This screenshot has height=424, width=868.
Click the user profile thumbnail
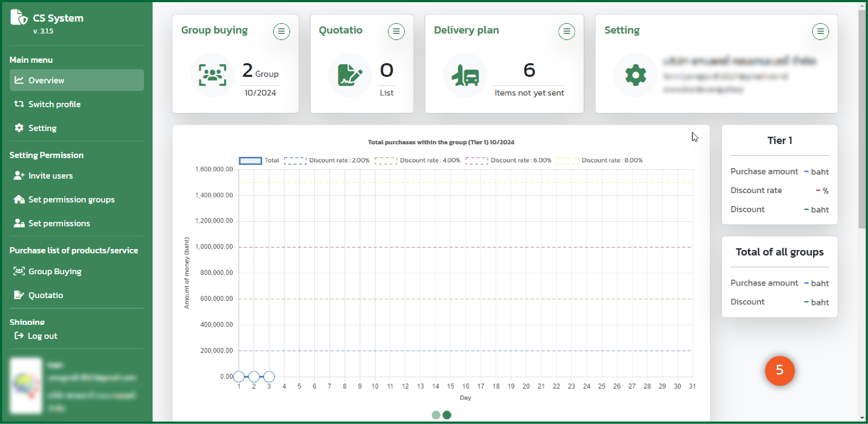(26, 385)
